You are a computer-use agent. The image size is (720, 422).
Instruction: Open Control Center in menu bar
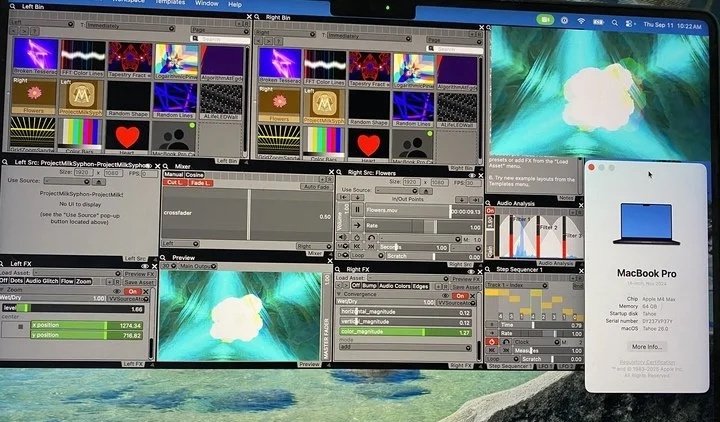(x=630, y=23)
